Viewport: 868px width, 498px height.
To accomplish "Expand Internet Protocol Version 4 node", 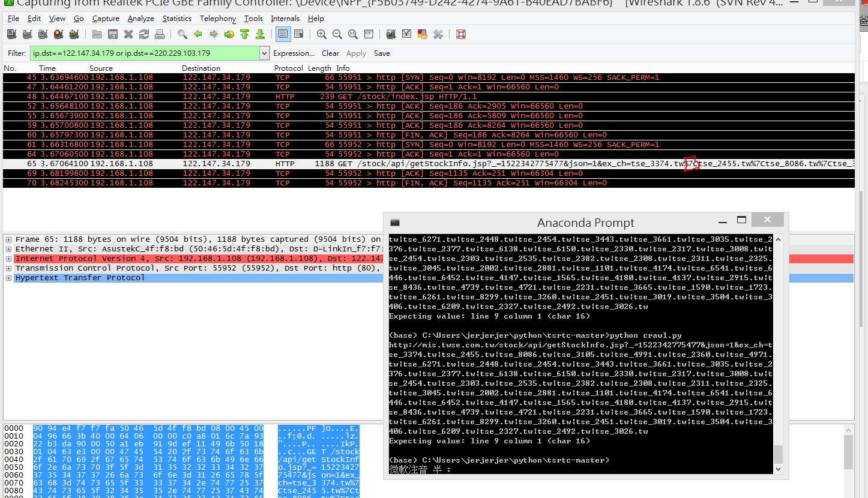I will coord(8,259).
